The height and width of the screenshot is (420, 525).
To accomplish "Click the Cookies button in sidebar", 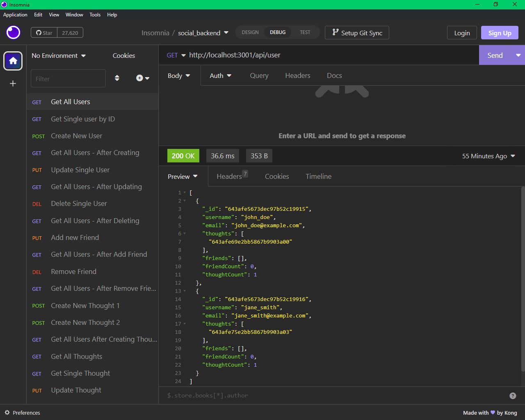I will tap(124, 55).
